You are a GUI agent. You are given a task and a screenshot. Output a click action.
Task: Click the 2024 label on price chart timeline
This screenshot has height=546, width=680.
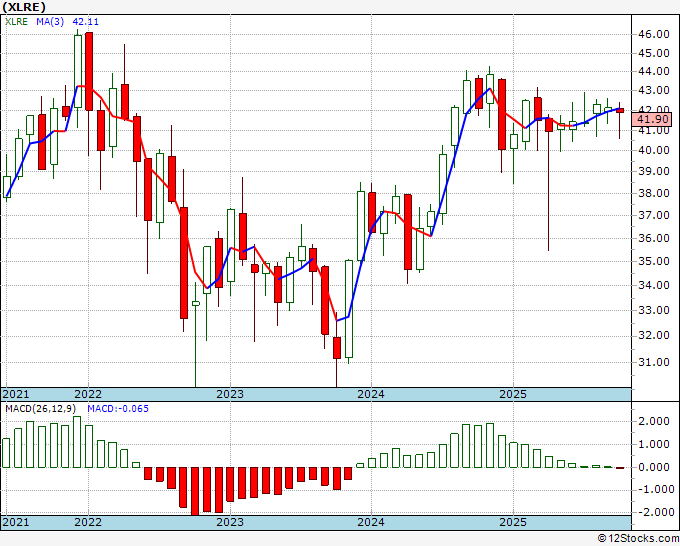pos(371,394)
